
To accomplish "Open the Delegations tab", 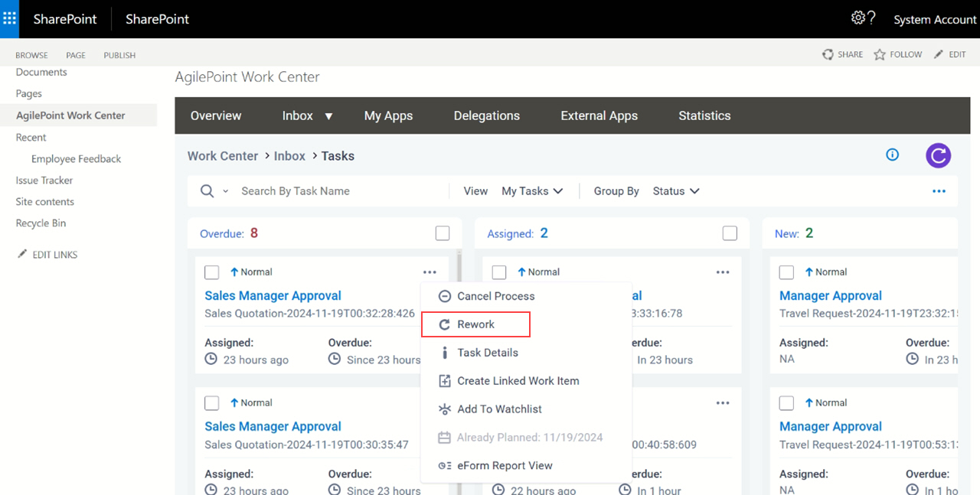I will 487,116.
